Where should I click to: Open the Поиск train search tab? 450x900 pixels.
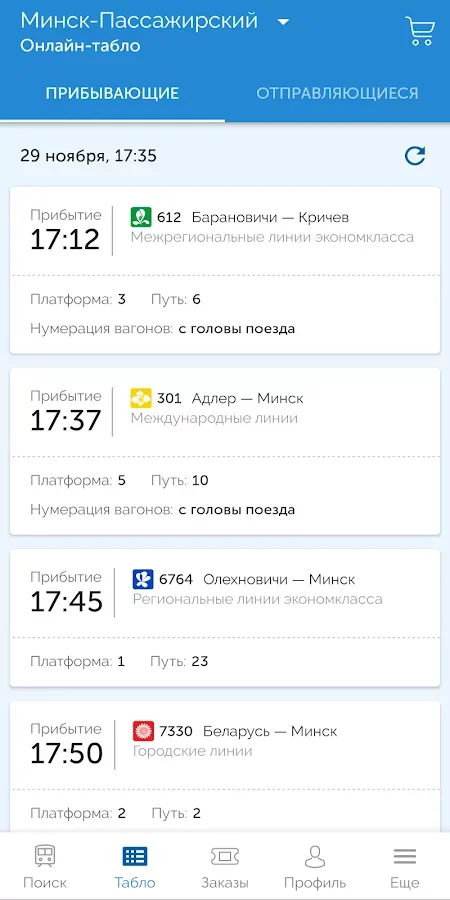pyautogui.click(x=45, y=866)
